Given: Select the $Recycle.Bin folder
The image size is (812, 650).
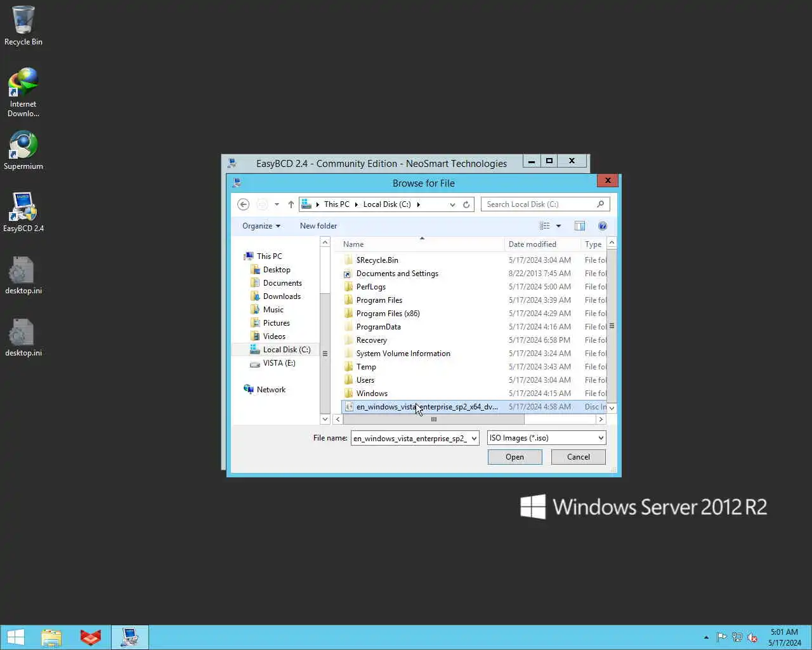Looking at the screenshot, I should pyautogui.click(x=377, y=260).
